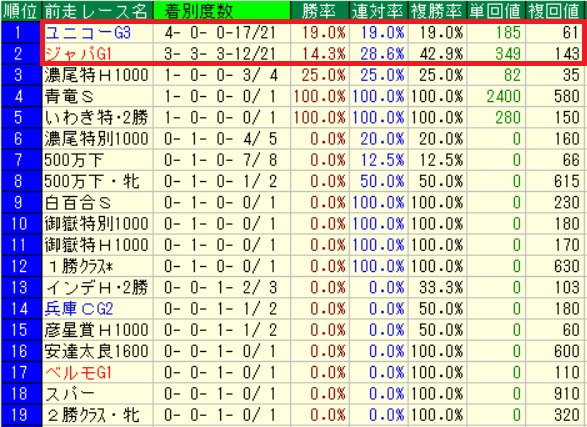The width and height of the screenshot is (587, 427).
Task: Click the 580 複回値 for 青竜S
Action: tap(567, 97)
